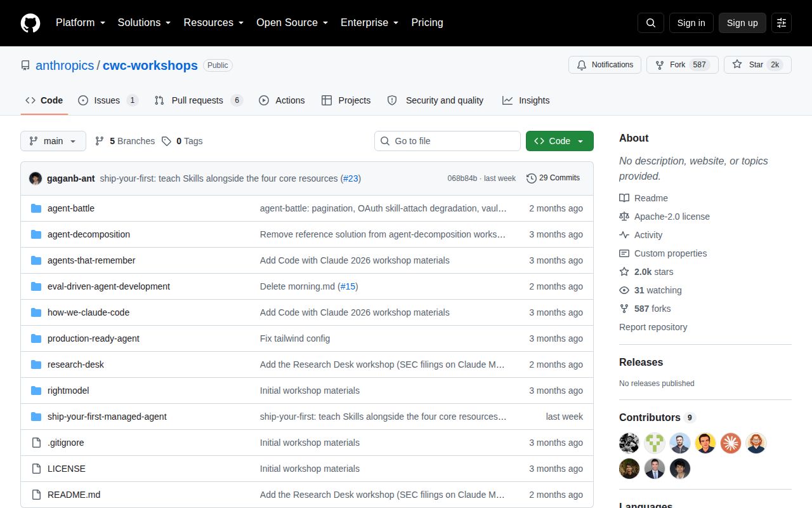Open the appearance settings icon in header
This screenshot has height=508, width=812.
tap(782, 23)
